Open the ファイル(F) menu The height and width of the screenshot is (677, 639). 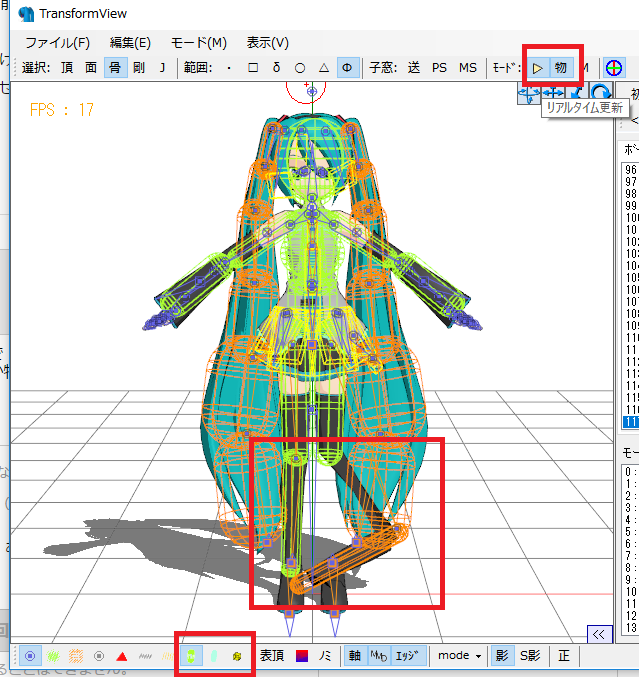57,43
